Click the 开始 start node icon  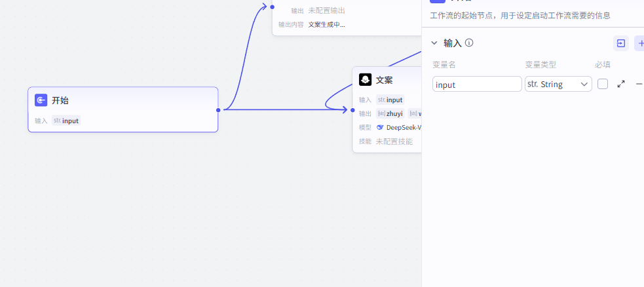click(41, 100)
